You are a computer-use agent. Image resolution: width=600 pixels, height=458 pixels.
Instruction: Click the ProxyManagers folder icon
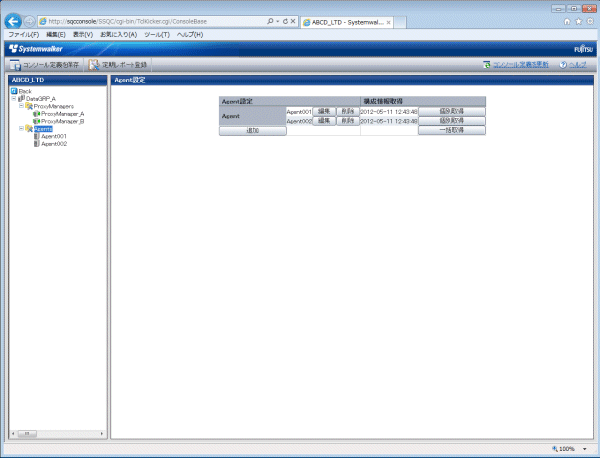[29, 106]
